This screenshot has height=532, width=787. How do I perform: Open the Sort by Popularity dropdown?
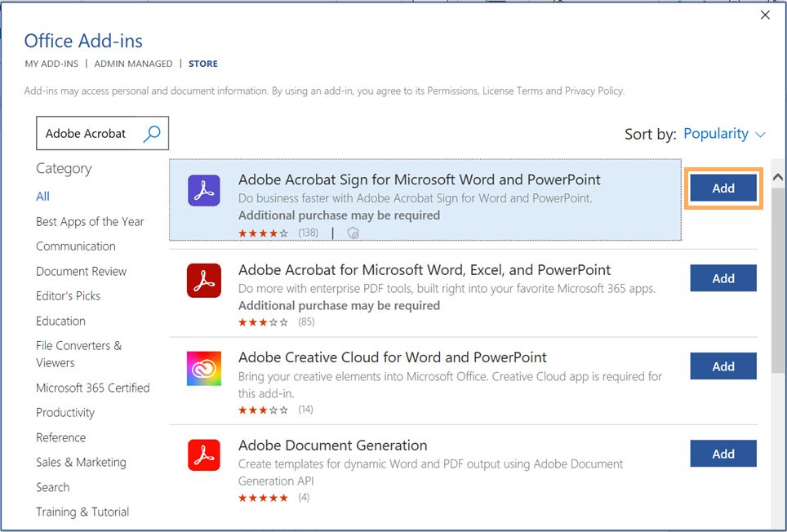tap(724, 134)
